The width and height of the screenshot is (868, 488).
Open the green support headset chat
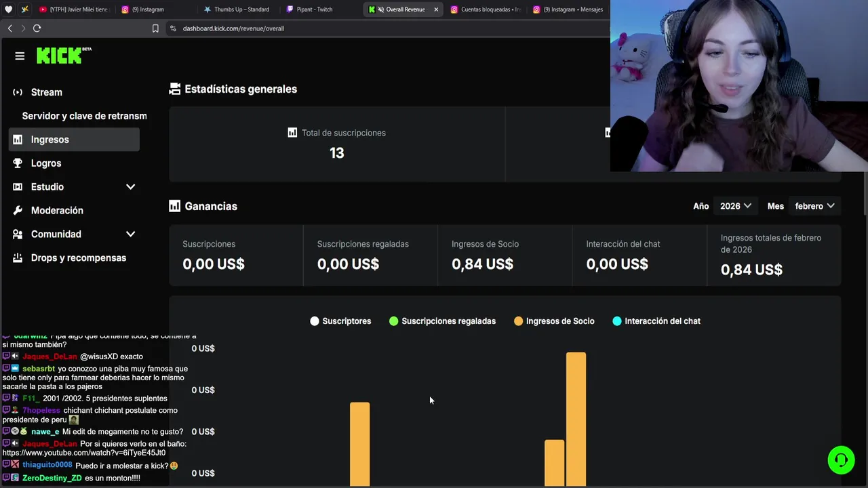pyautogui.click(x=841, y=460)
